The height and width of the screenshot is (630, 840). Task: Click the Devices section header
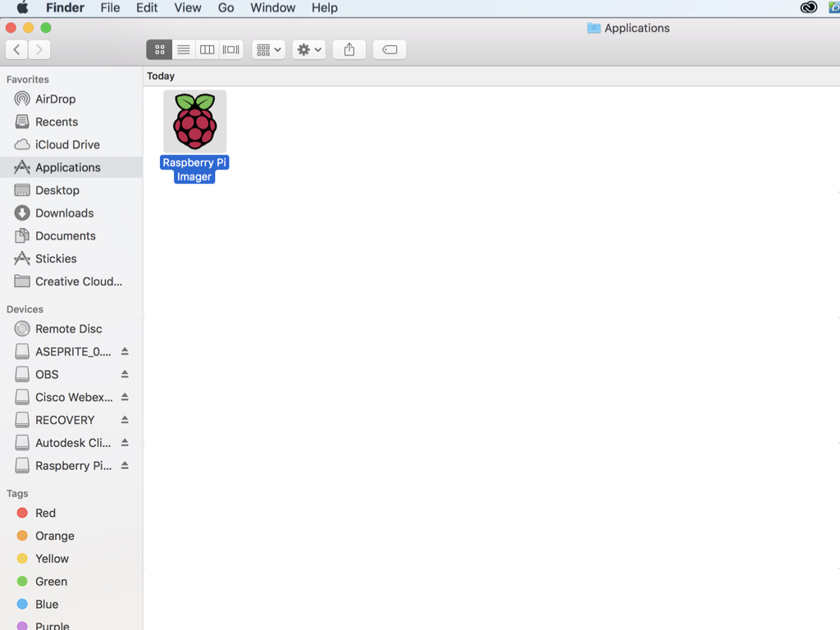point(25,309)
